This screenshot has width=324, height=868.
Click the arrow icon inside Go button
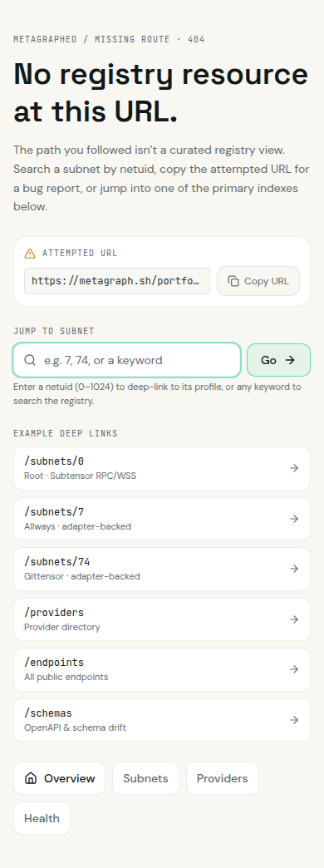pyautogui.click(x=290, y=360)
